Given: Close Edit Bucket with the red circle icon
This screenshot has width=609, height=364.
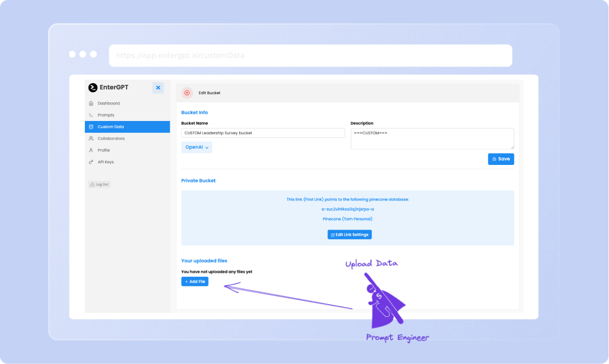Looking at the screenshot, I should pyautogui.click(x=187, y=93).
